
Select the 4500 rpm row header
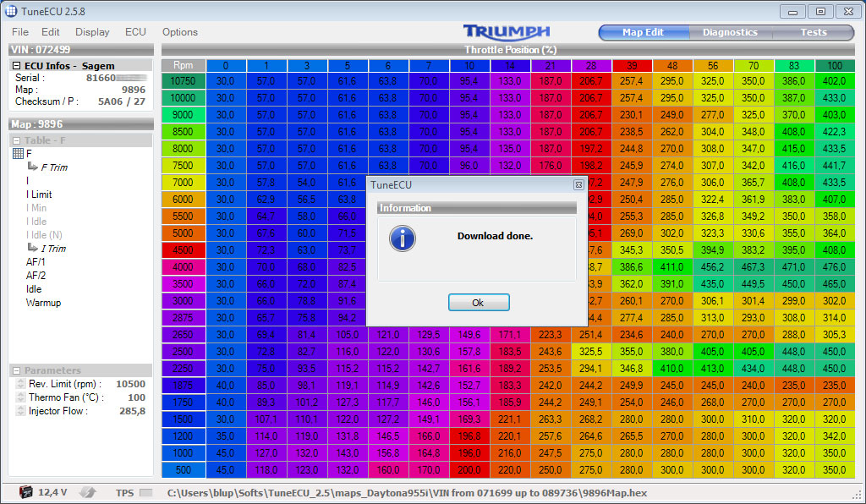184,250
